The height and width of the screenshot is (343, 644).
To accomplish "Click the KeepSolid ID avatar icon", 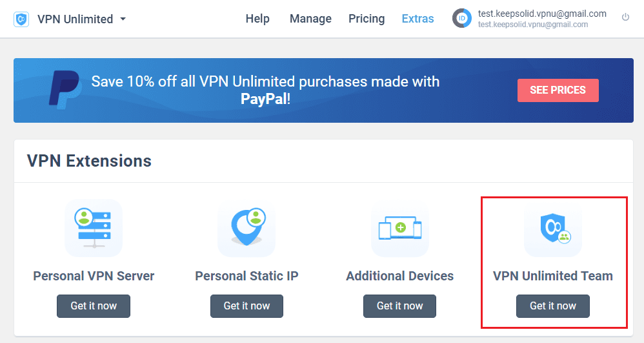I will (462, 19).
